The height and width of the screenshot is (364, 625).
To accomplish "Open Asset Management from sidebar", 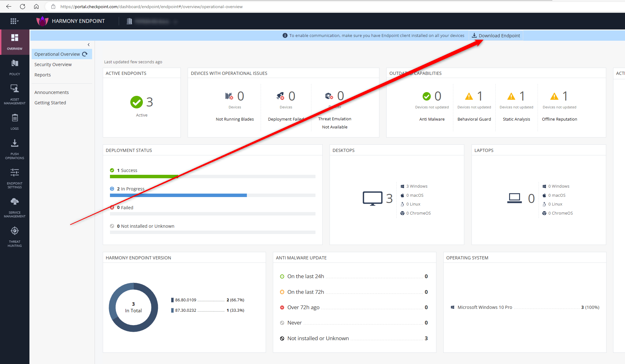I will (x=14, y=94).
